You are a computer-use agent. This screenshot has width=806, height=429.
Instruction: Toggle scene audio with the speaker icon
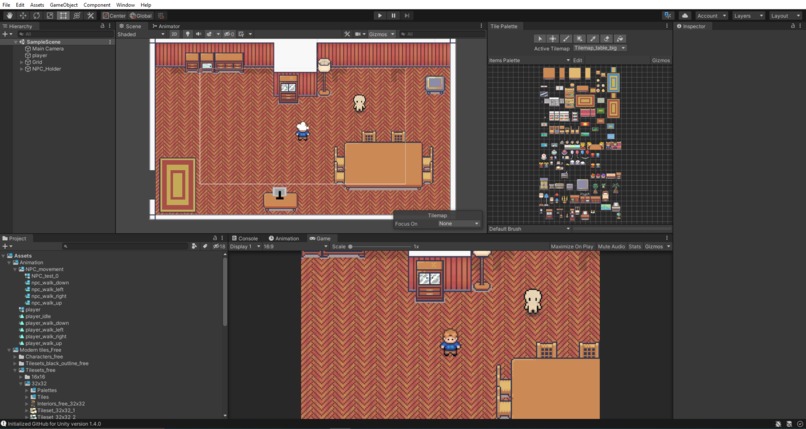click(198, 34)
